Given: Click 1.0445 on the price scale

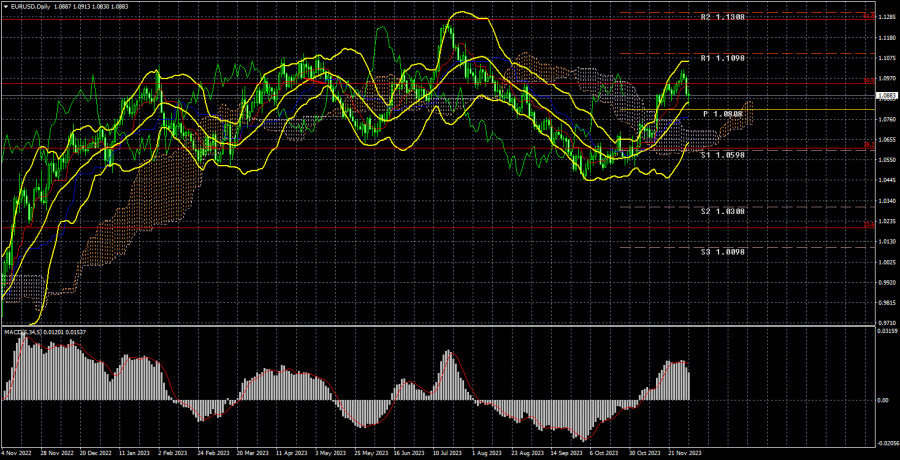Looking at the screenshot, I should pos(886,181).
